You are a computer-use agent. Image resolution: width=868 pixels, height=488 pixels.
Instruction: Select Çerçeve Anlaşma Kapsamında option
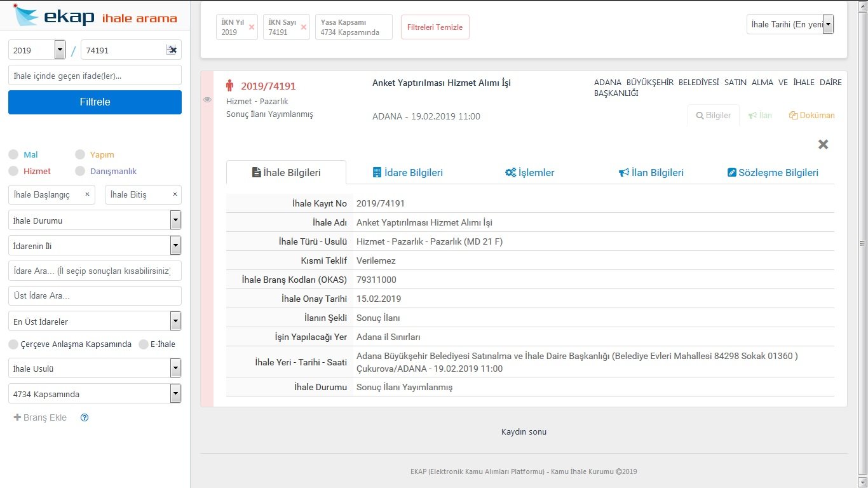click(13, 344)
